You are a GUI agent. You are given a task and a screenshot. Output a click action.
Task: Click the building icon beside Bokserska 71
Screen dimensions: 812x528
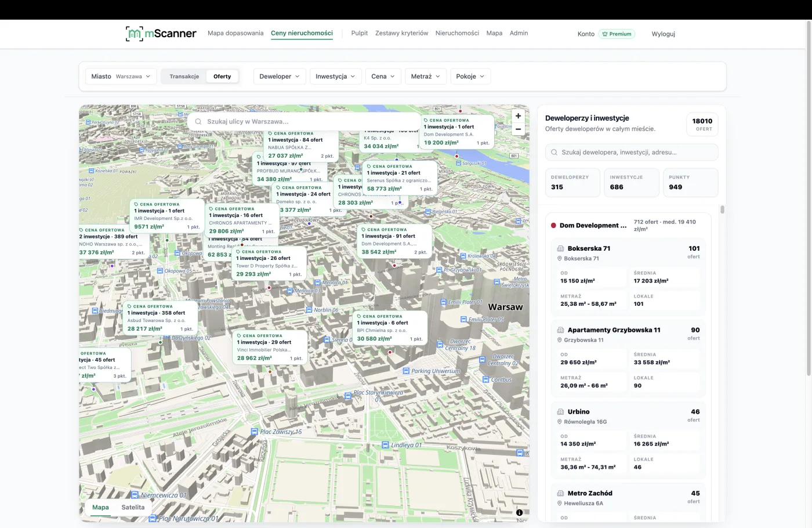pyautogui.click(x=560, y=248)
